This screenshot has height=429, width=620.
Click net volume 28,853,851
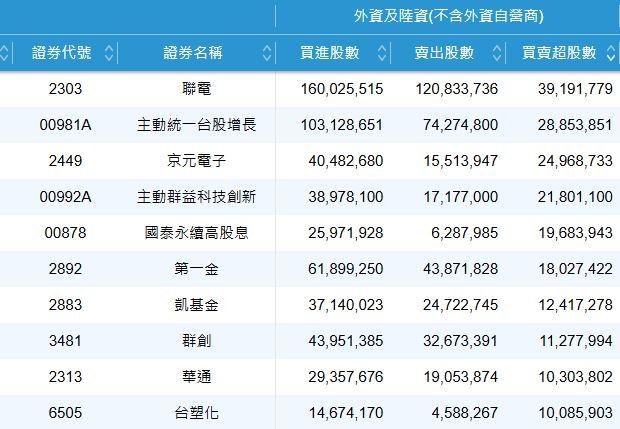(x=575, y=125)
